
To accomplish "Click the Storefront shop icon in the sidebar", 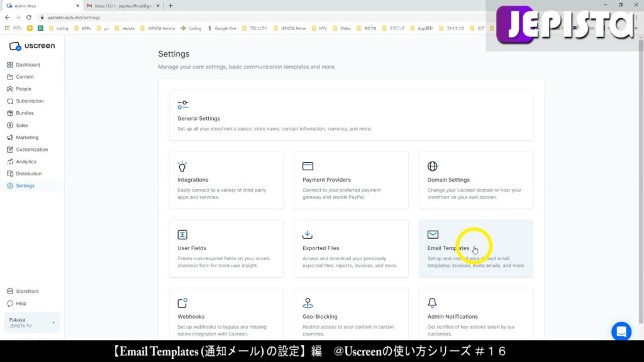I will click(x=10, y=292).
